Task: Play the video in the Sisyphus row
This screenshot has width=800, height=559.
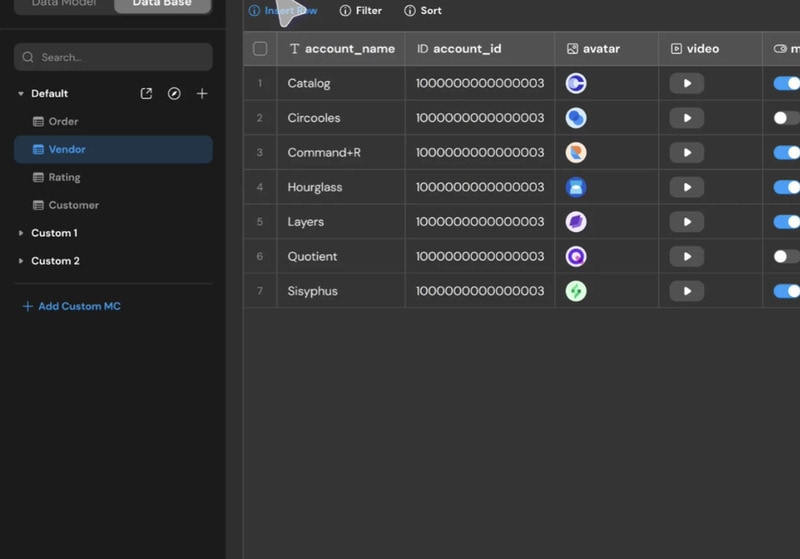Action: pyautogui.click(x=687, y=292)
